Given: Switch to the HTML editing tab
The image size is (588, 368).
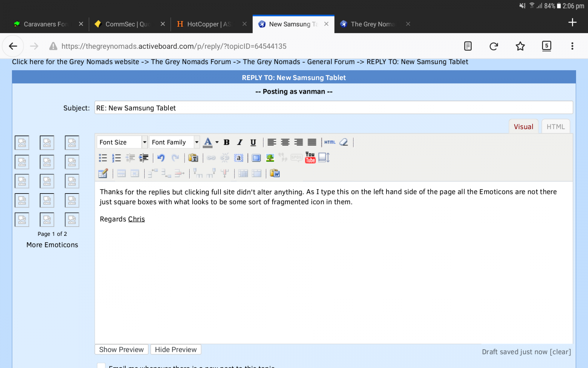Looking at the screenshot, I should pos(555,126).
